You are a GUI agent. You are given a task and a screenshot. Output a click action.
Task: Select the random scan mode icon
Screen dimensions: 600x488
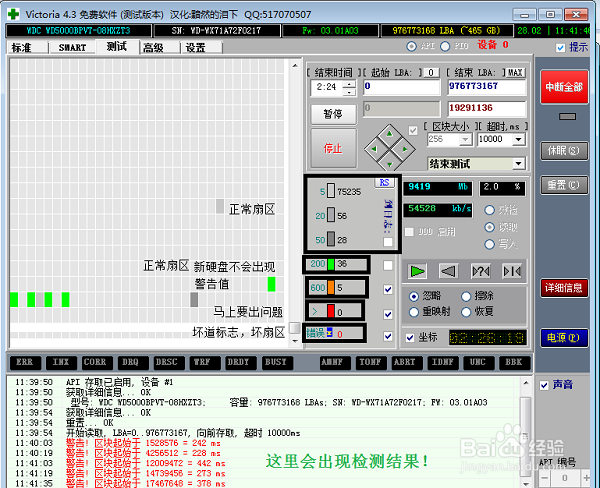point(480,271)
